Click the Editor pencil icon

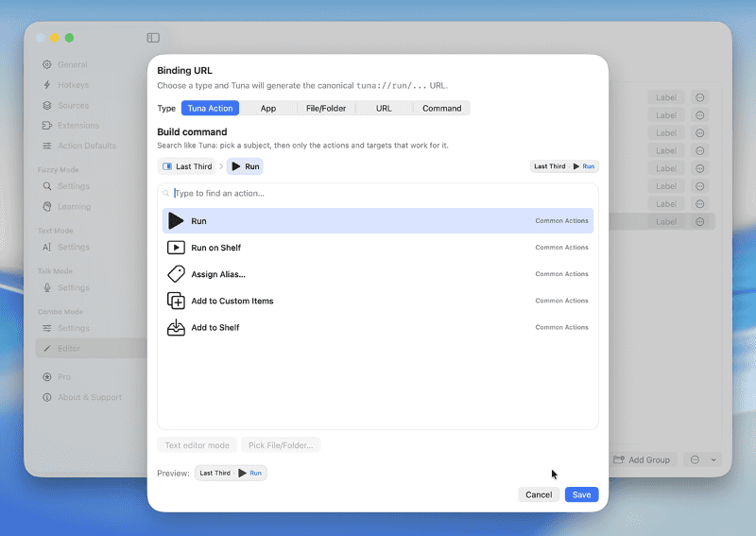pos(46,348)
